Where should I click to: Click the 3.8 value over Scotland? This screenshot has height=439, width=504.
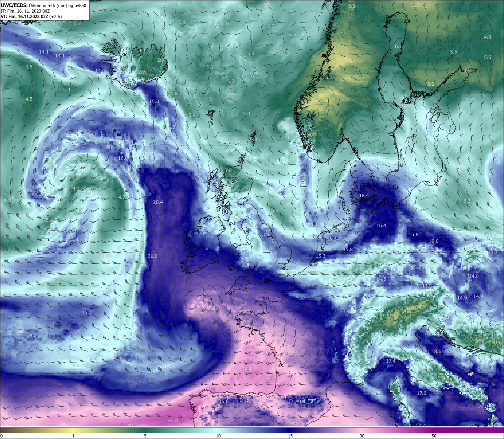[228, 170]
